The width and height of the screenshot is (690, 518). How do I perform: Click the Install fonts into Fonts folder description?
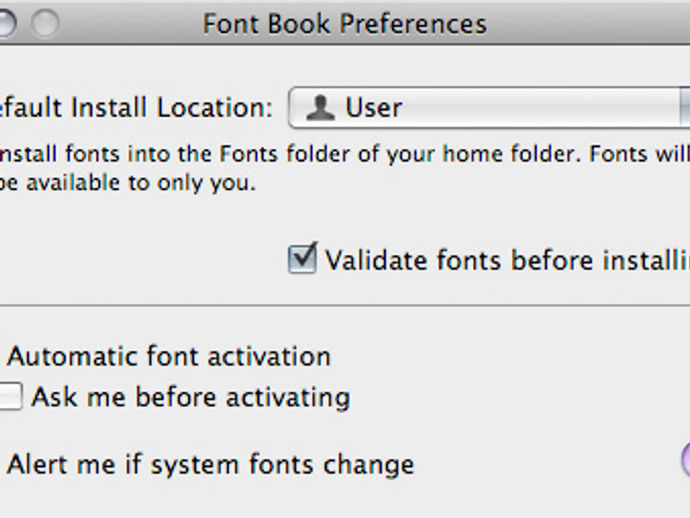click(x=345, y=154)
